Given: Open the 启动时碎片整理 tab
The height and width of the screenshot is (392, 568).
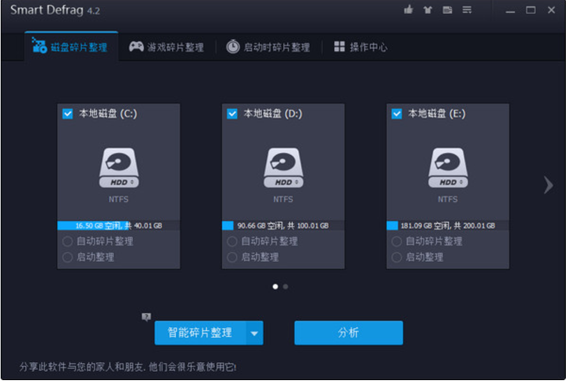Looking at the screenshot, I should tap(268, 47).
